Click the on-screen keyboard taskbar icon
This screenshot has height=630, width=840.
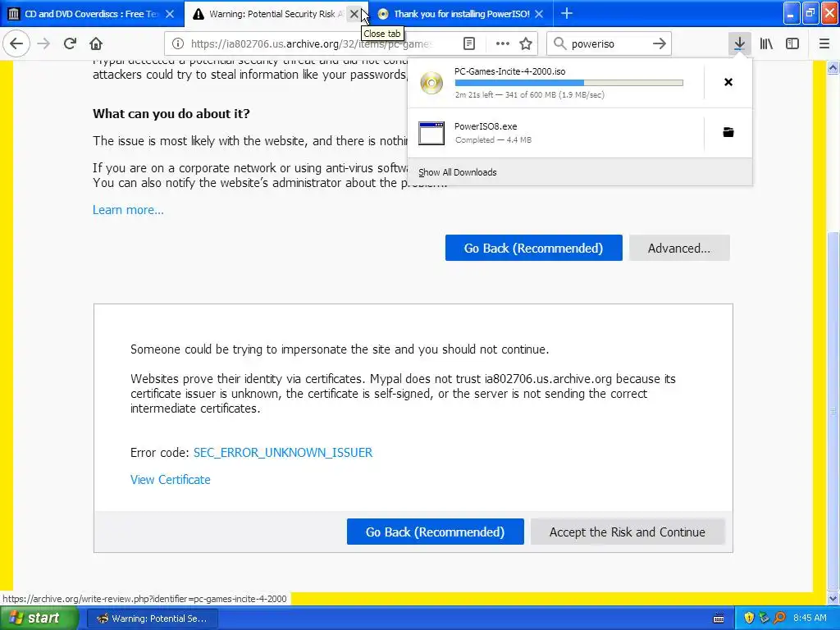[719, 619]
